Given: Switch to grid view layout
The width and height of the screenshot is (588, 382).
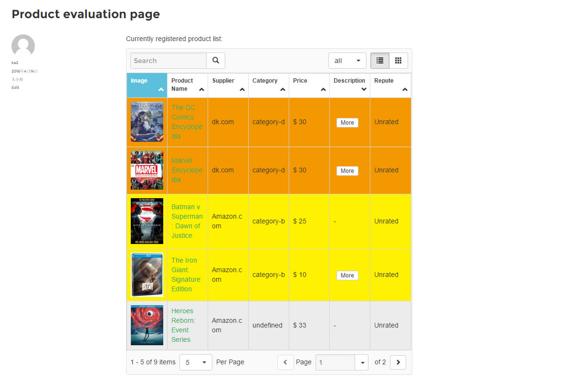Looking at the screenshot, I should click(x=399, y=61).
